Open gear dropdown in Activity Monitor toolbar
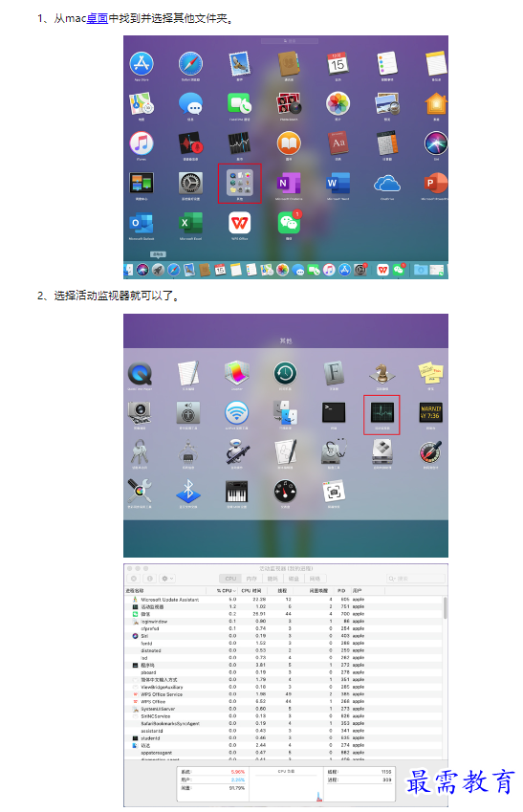Screen dimensions: 523x812 (x=166, y=579)
